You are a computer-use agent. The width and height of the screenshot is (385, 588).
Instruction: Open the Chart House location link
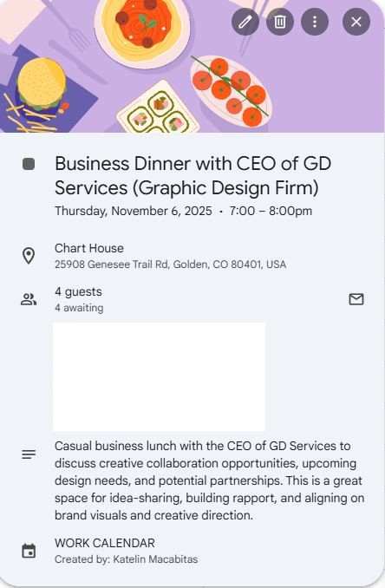(x=89, y=248)
